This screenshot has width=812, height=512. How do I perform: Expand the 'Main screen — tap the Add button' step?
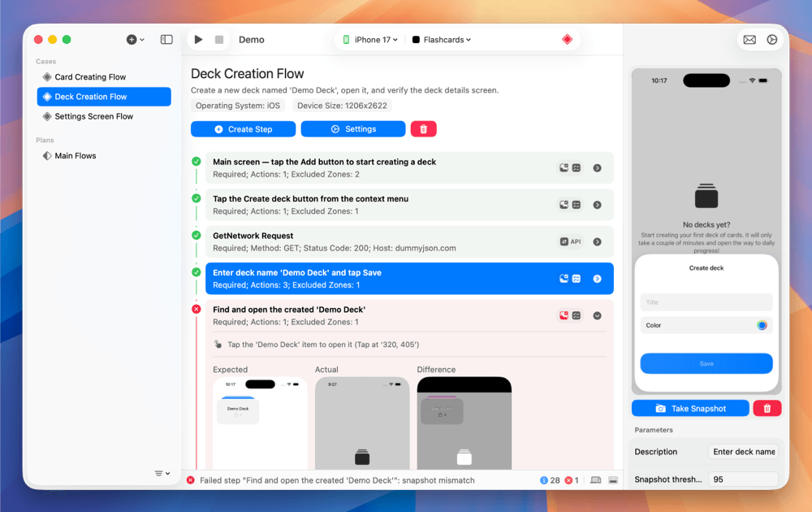pyautogui.click(x=597, y=168)
